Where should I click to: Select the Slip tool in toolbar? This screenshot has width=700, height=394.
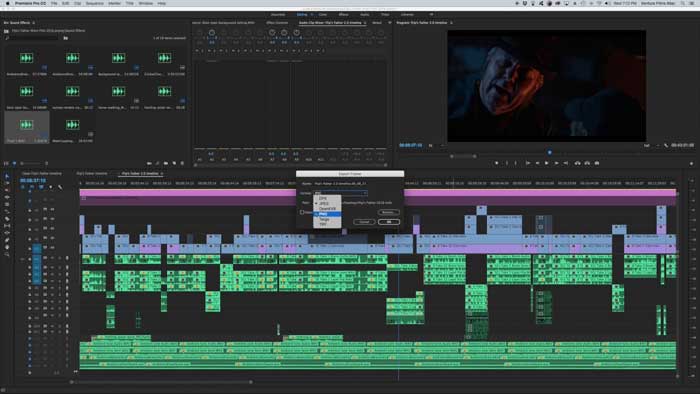(x=7, y=226)
